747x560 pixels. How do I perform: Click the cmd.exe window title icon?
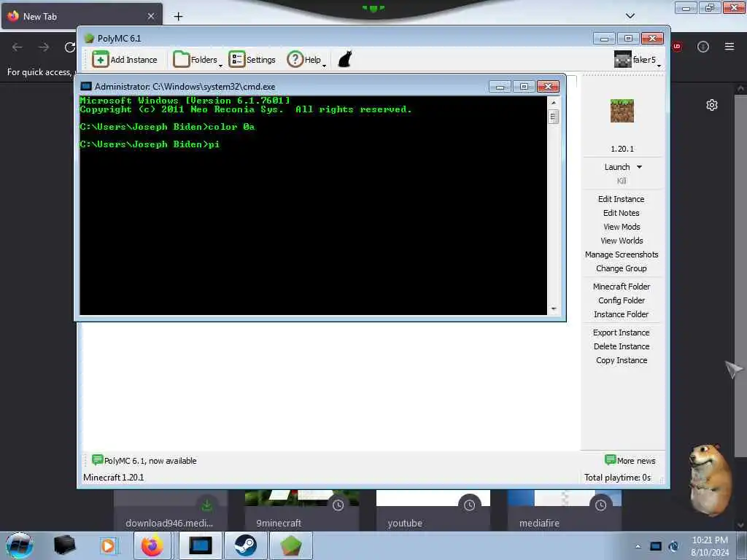coord(86,86)
